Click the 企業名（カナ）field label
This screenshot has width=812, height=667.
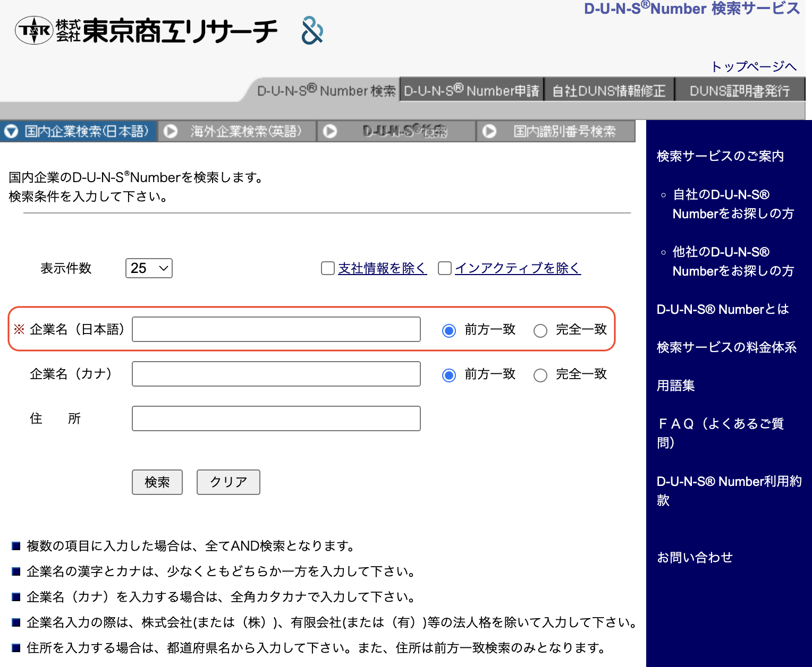tap(71, 374)
